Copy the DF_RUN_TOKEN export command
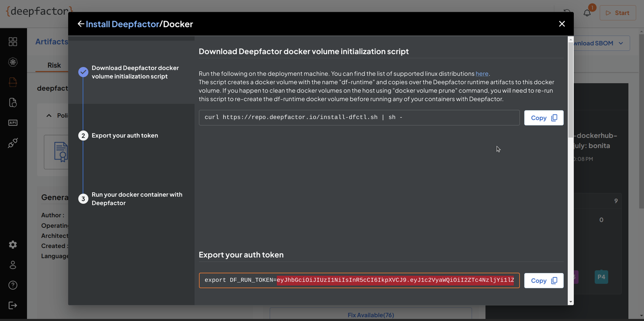The image size is (644, 321). (x=543, y=280)
